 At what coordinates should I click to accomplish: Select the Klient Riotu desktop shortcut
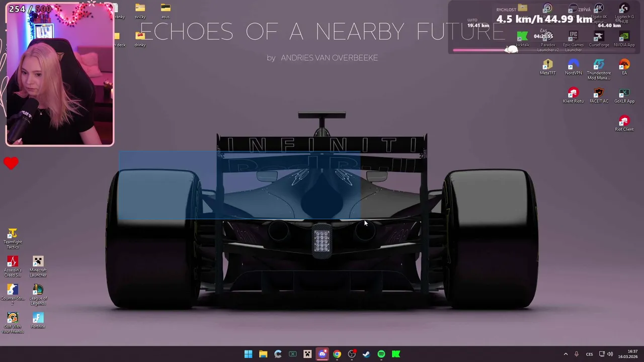tap(573, 96)
